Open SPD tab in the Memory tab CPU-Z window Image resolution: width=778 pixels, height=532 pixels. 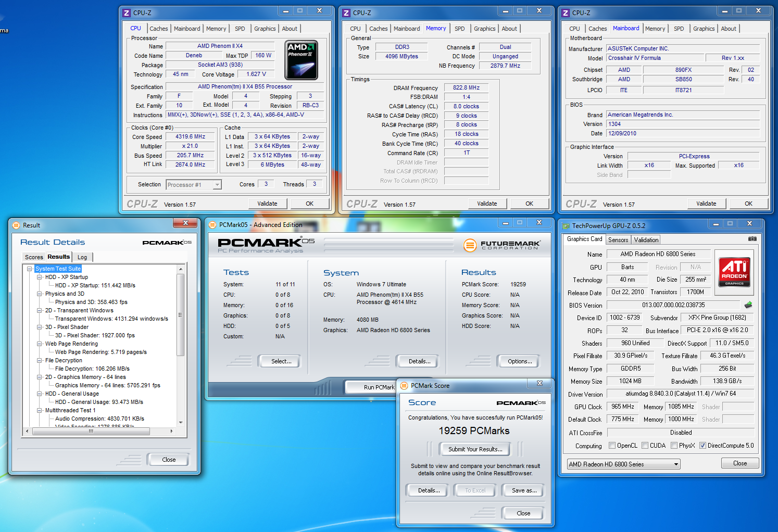pyautogui.click(x=460, y=29)
